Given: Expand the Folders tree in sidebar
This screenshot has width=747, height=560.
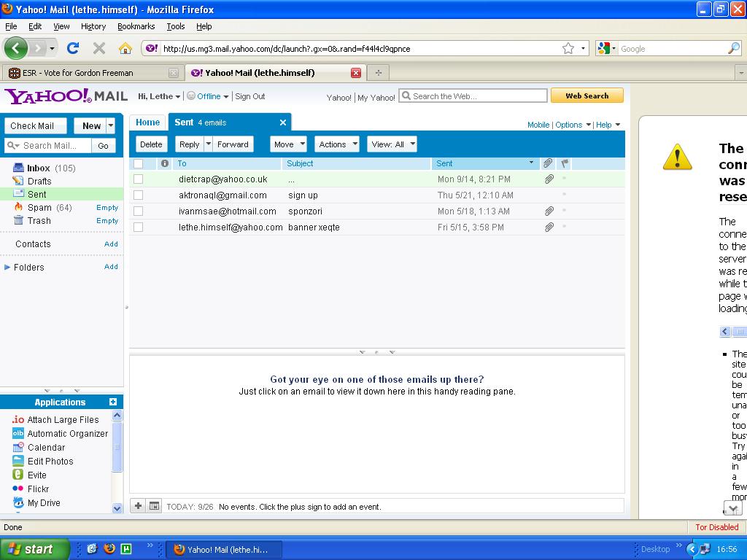Looking at the screenshot, I should coord(8,268).
